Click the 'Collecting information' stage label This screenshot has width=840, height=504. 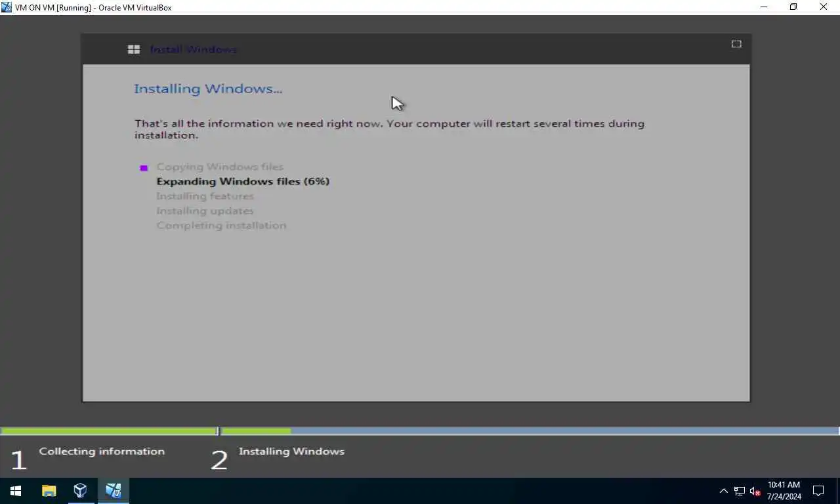click(x=102, y=451)
